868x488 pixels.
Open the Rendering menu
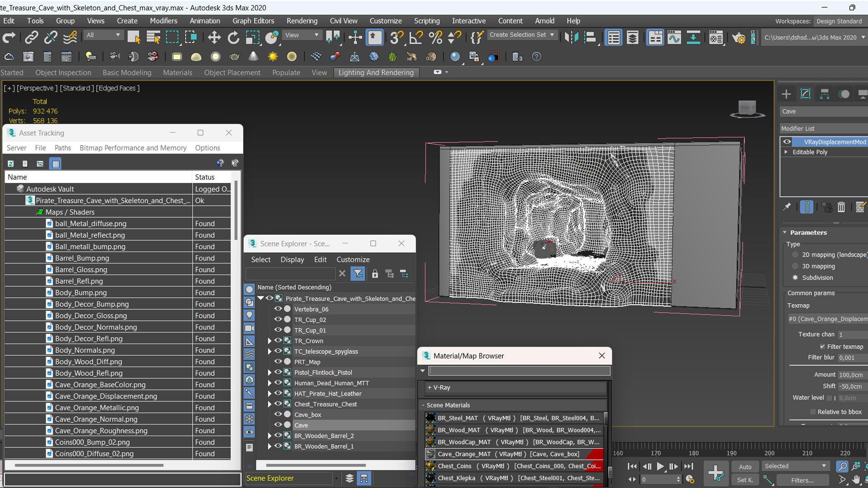pyautogui.click(x=302, y=21)
